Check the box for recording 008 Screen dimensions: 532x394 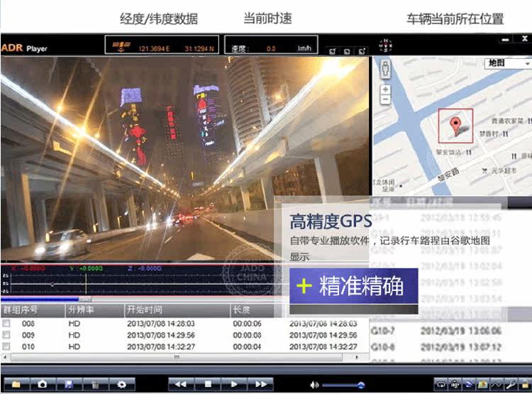point(6,324)
